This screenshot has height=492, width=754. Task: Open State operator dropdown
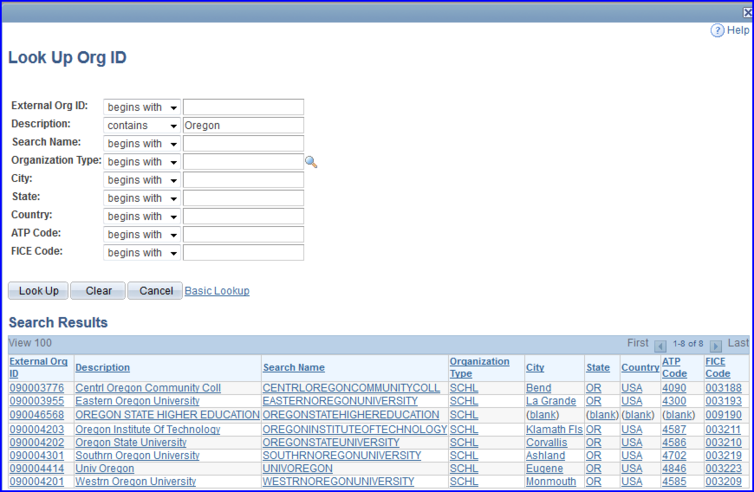tap(142, 198)
